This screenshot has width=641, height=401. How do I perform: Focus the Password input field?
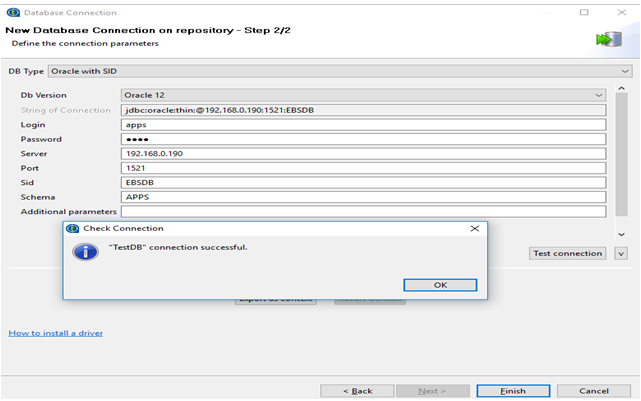[x=363, y=139]
